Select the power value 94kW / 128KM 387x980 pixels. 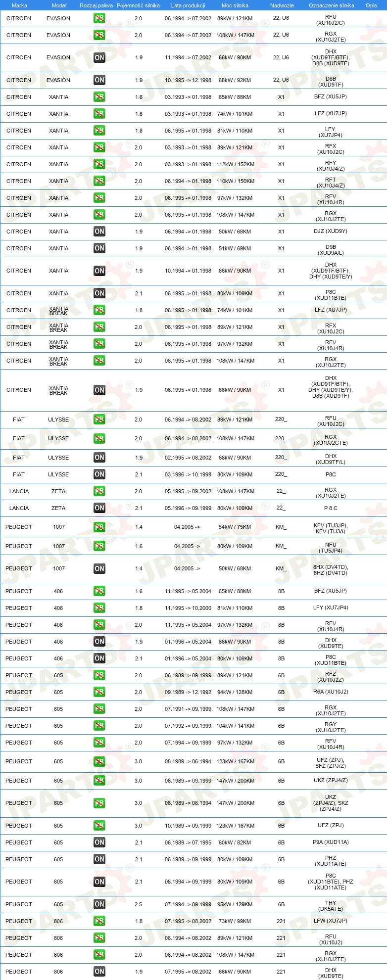235,692
